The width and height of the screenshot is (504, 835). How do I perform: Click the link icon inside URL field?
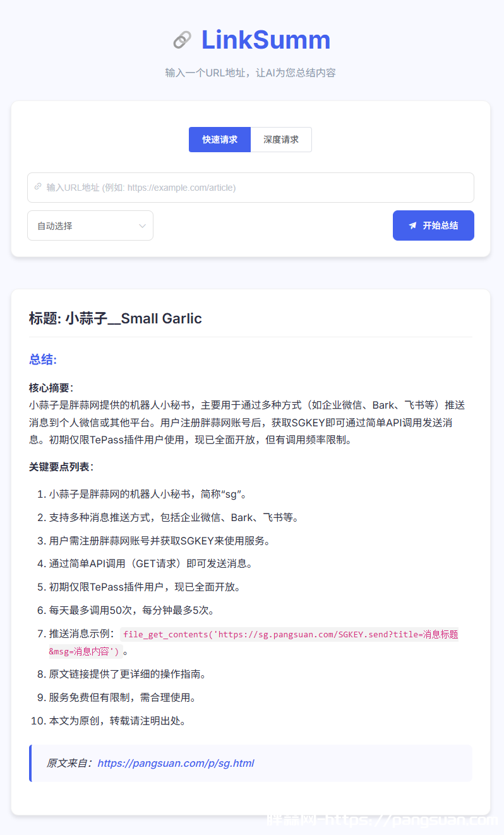[x=38, y=187]
